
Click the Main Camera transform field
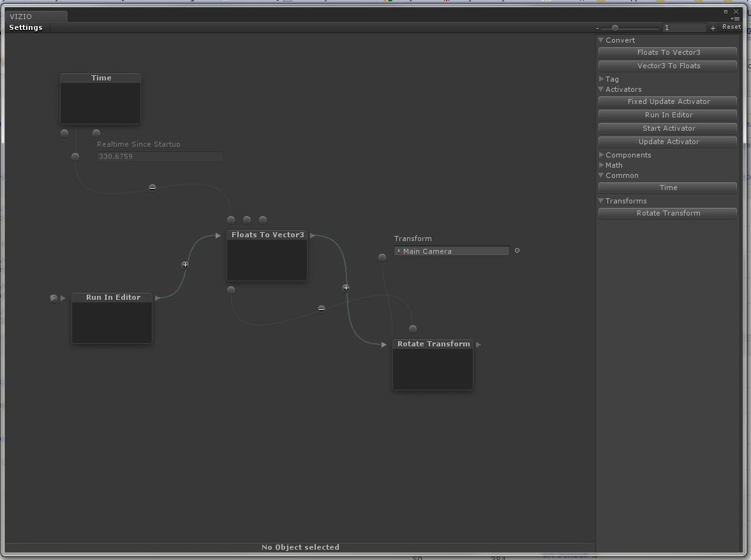coord(452,251)
